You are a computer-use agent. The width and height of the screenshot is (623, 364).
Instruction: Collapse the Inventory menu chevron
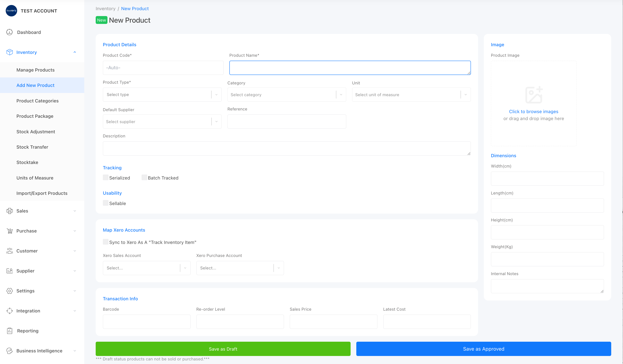(75, 52)
